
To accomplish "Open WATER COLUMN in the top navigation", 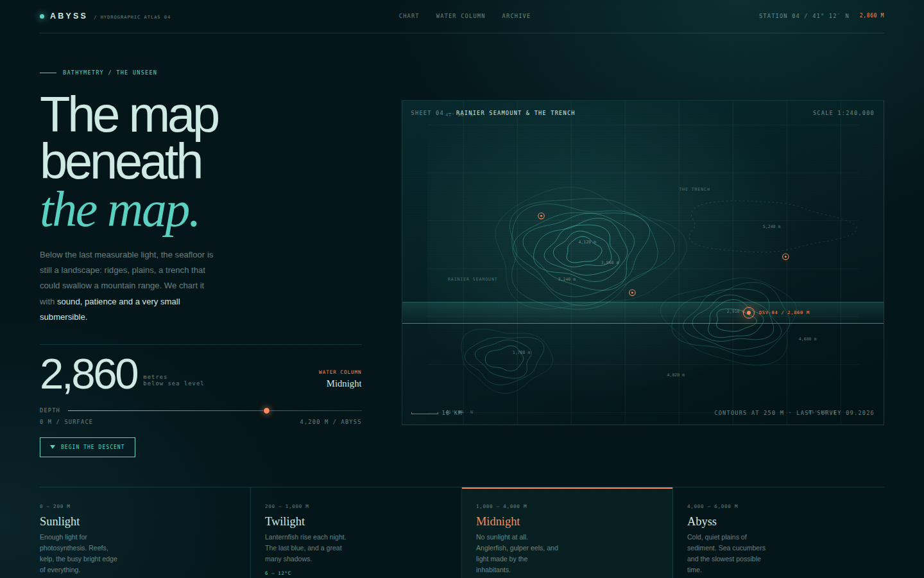I will pyautogui.click(x=460, y=16).
